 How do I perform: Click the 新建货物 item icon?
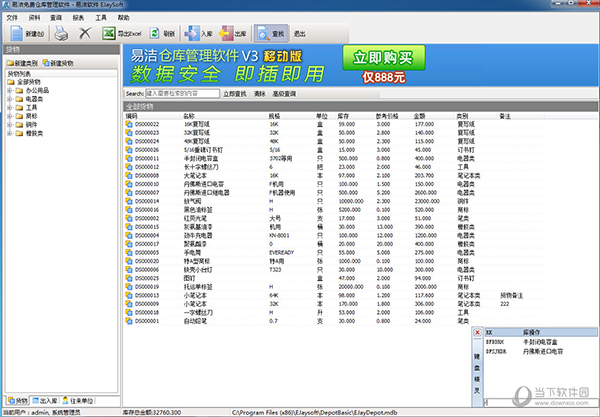click(46, 63)
